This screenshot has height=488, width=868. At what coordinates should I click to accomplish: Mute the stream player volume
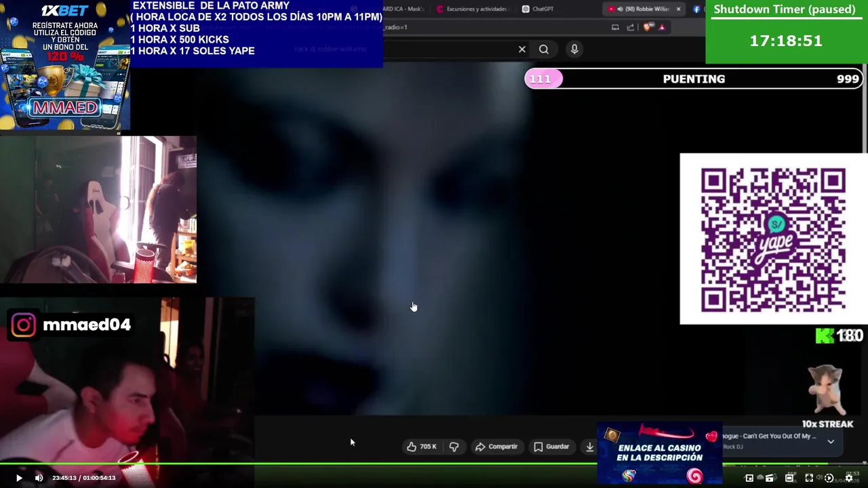tap(39, 478)
